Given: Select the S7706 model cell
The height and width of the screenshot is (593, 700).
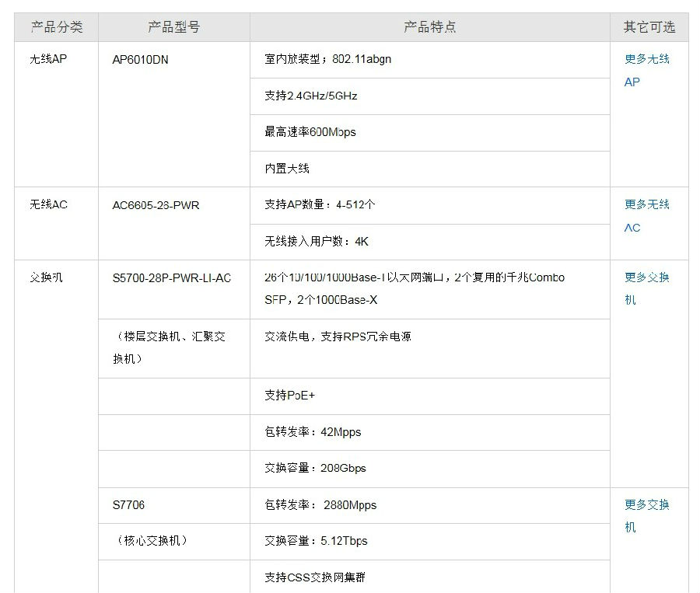Looking at the screenshot, I should tap(128, 505).
